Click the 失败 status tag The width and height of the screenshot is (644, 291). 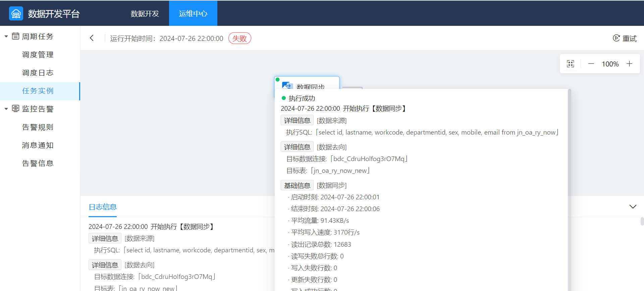(x=239, y=38)
